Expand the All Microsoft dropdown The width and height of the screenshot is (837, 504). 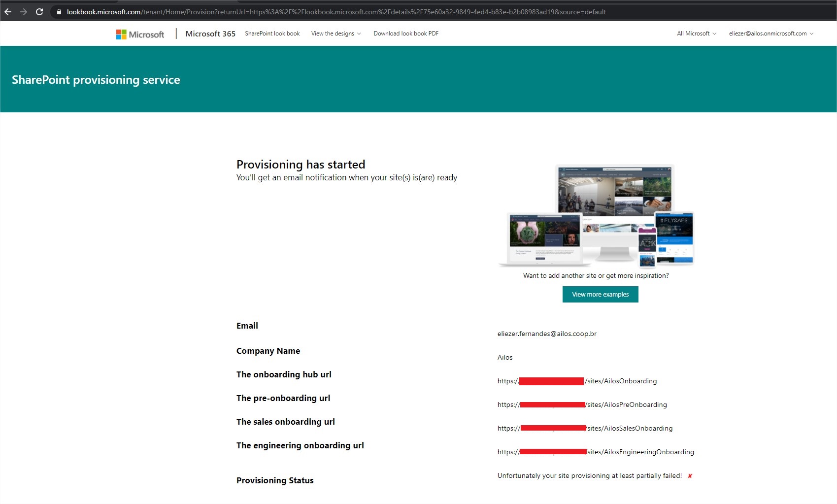(695, 34)
